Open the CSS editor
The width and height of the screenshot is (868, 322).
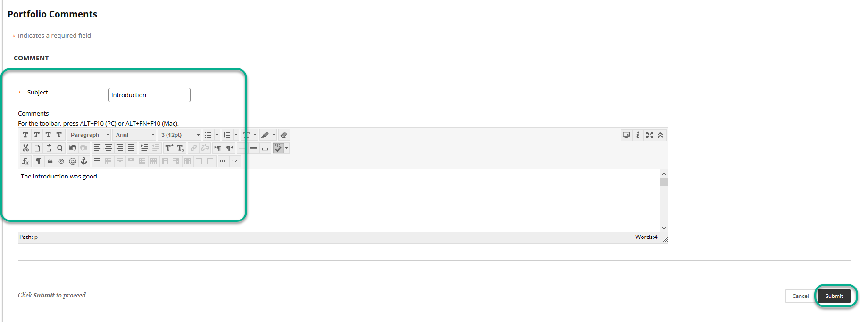pos(235,161)
